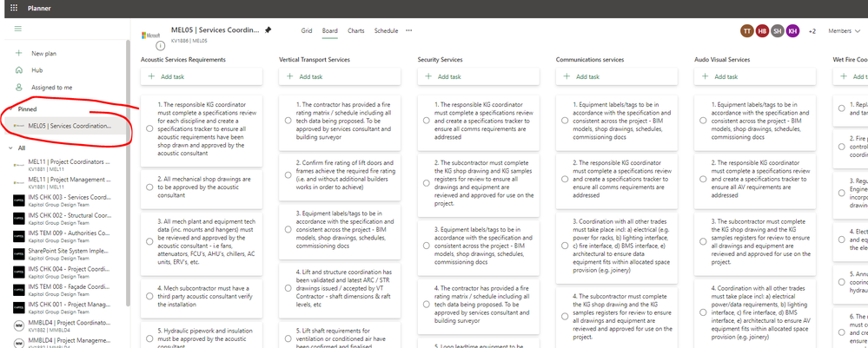Complete Communications task 1 equipment labels circle
868x348 pixels.
point(565,121)
